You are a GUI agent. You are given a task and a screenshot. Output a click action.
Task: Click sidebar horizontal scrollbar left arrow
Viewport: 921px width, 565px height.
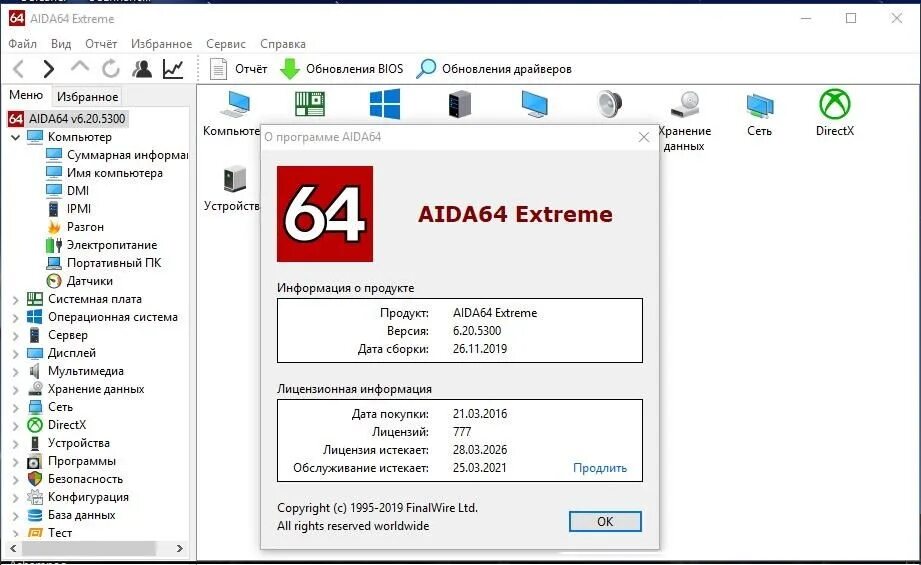pos(13,549)
